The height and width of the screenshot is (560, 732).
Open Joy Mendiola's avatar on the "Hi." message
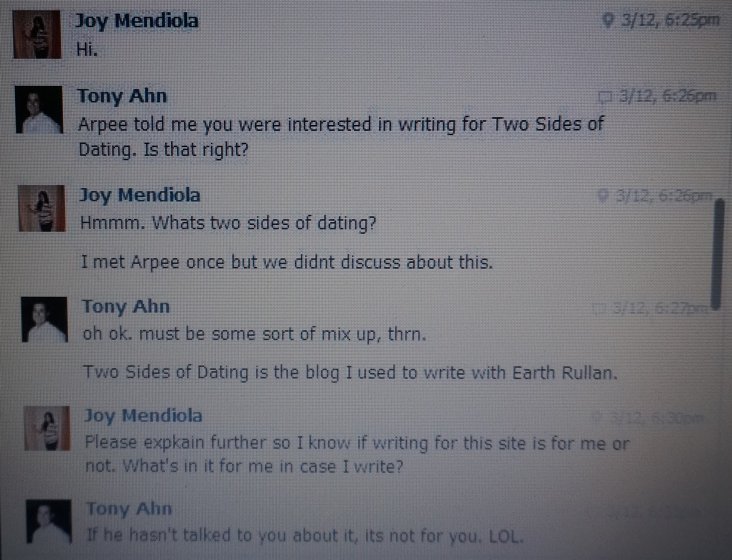[x=37, y=34]
